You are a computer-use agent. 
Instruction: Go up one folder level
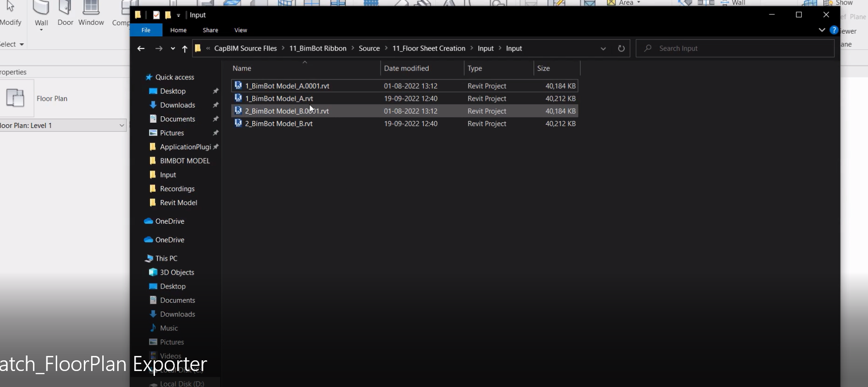185,48
